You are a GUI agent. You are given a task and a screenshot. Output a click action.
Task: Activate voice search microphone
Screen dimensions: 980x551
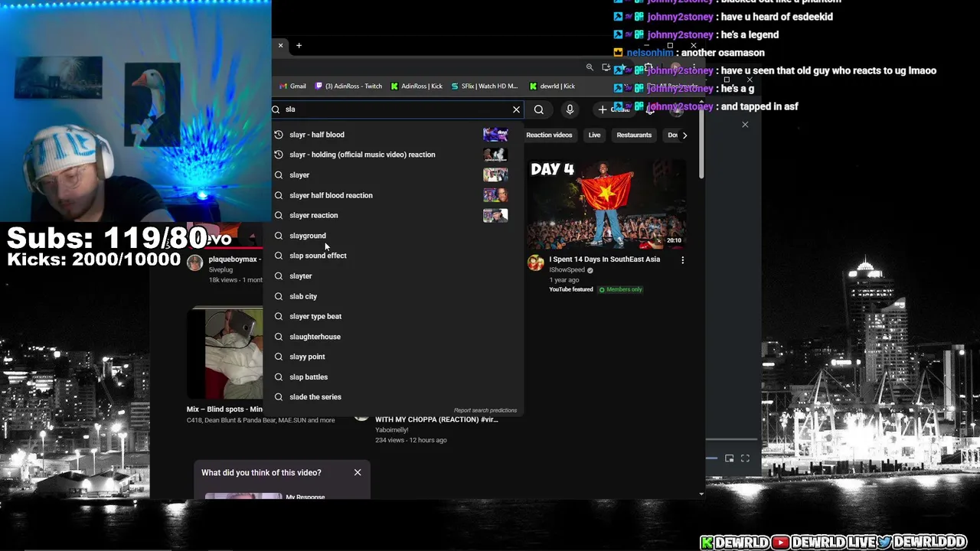click(x=570, y=109)
